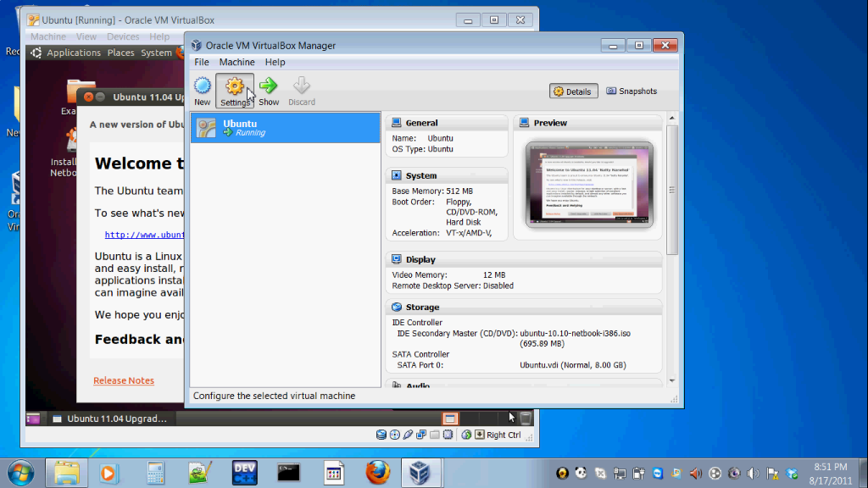Click the virtualization features status icon

click(448, 435)
